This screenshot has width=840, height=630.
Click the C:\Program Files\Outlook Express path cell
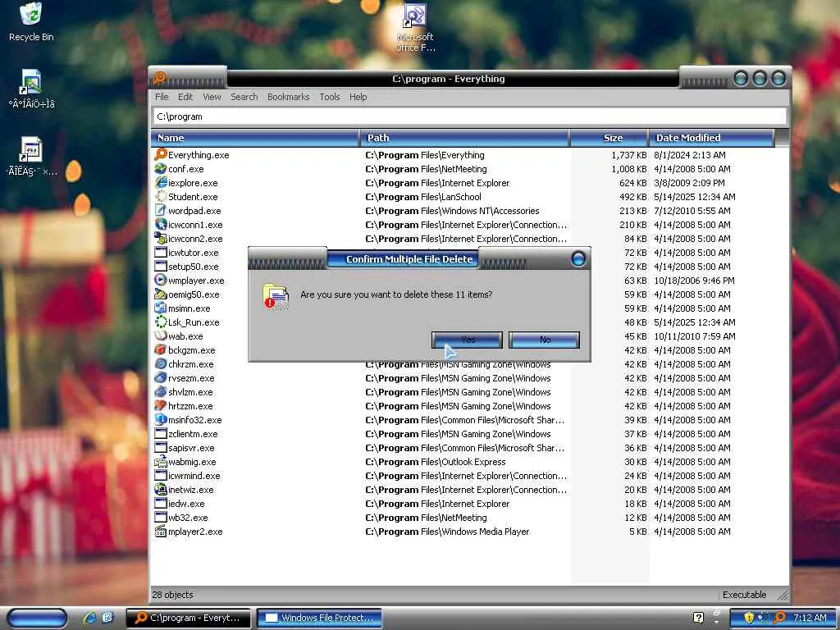[436, 462]
